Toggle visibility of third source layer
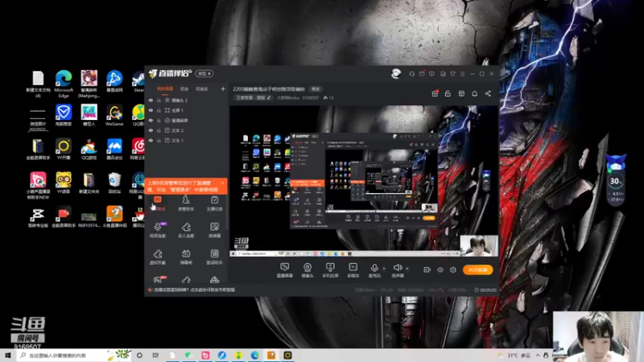 [151, 120]
